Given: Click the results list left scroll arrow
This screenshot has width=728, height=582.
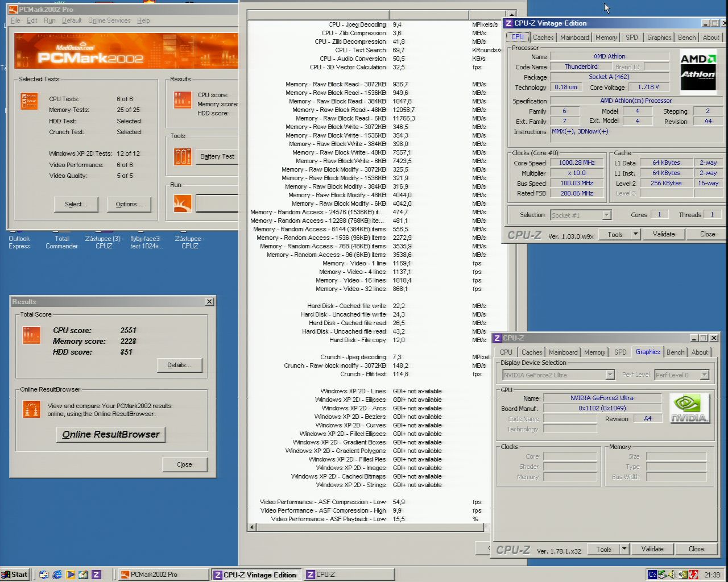Looking at the screenshot, I should pos(252,527).
